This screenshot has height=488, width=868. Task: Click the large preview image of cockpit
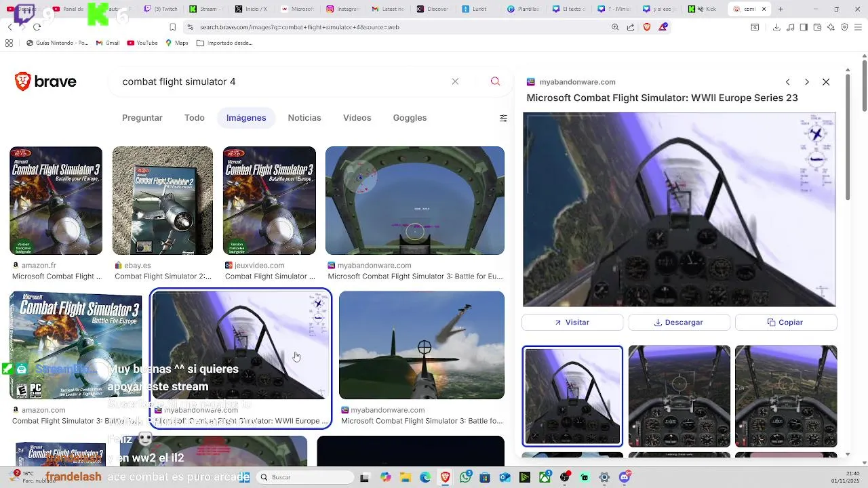pyautogui.click(x=679, y=209)
